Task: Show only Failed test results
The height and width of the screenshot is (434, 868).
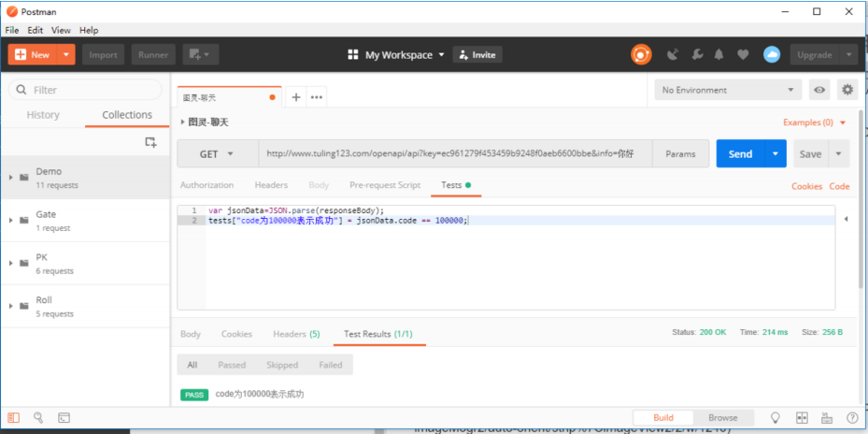Action: 331,365
